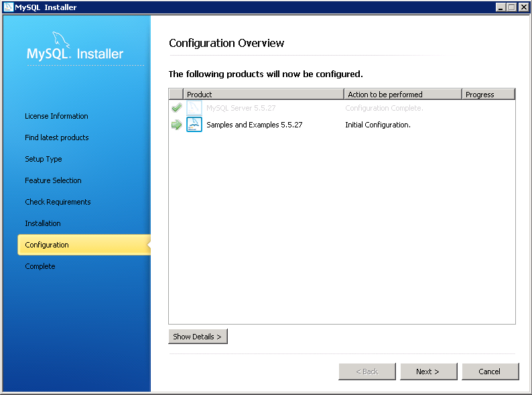Minimize the MySQL Installer window

[x=501, y=7]
